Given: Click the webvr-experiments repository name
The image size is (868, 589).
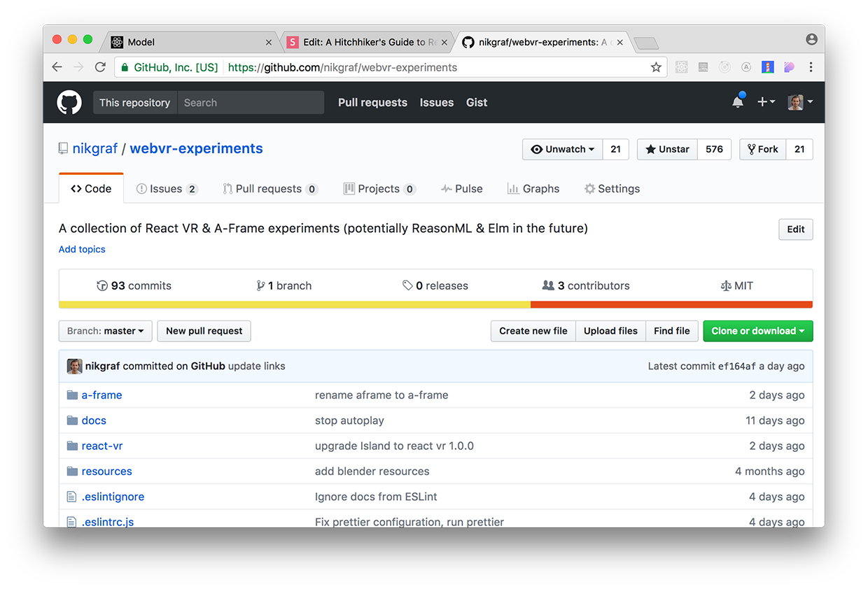Looking at the screenshot, I should click(x=197, y=148).
